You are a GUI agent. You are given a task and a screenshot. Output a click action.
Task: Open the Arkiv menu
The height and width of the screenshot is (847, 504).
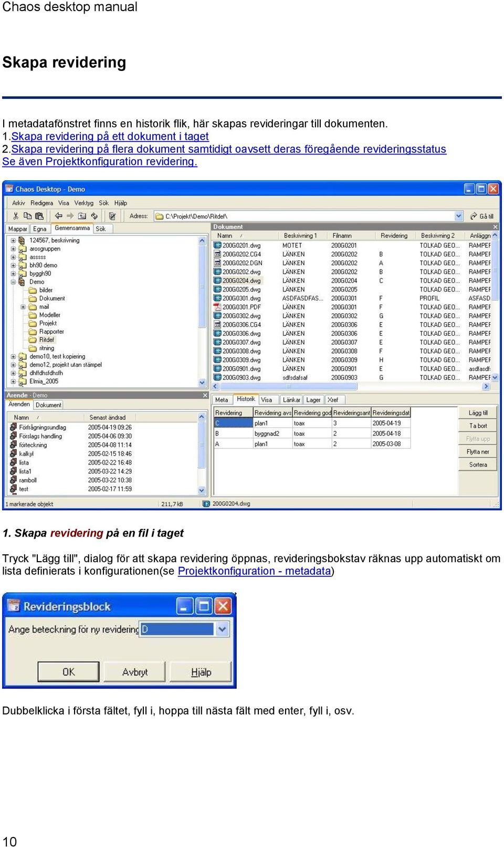(18, 203)
